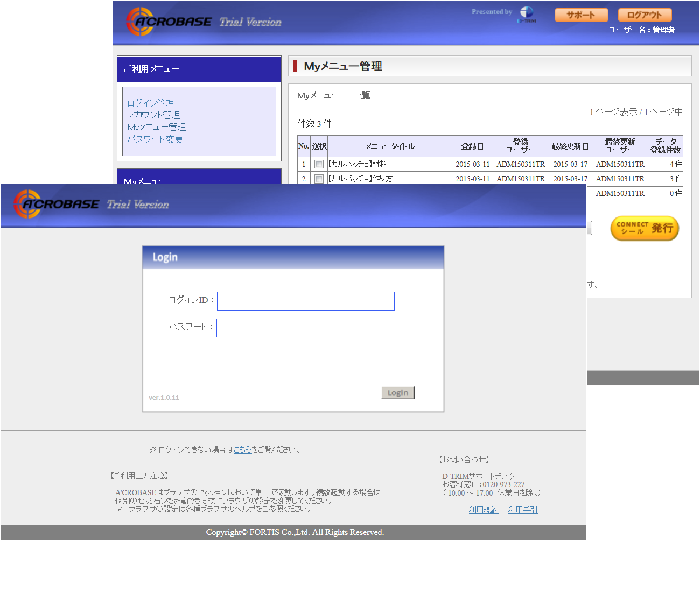Click the CONNECT シール 発行 button
The height and width of the screenshot is (592, 700).
pyautogui.click(x=645, y=228)
